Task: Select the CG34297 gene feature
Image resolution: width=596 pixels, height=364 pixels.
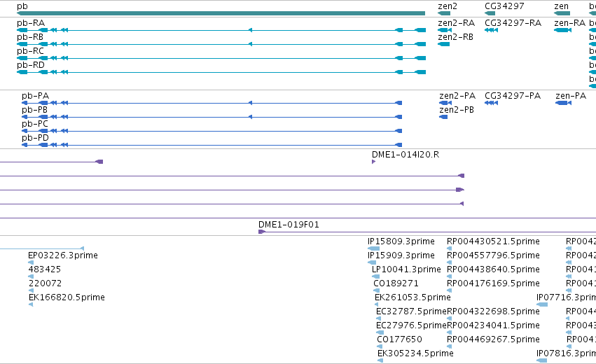Action: [490, 13]
